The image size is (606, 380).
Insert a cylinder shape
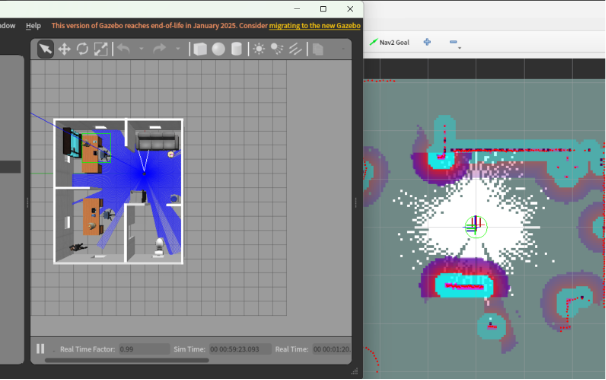237,49
